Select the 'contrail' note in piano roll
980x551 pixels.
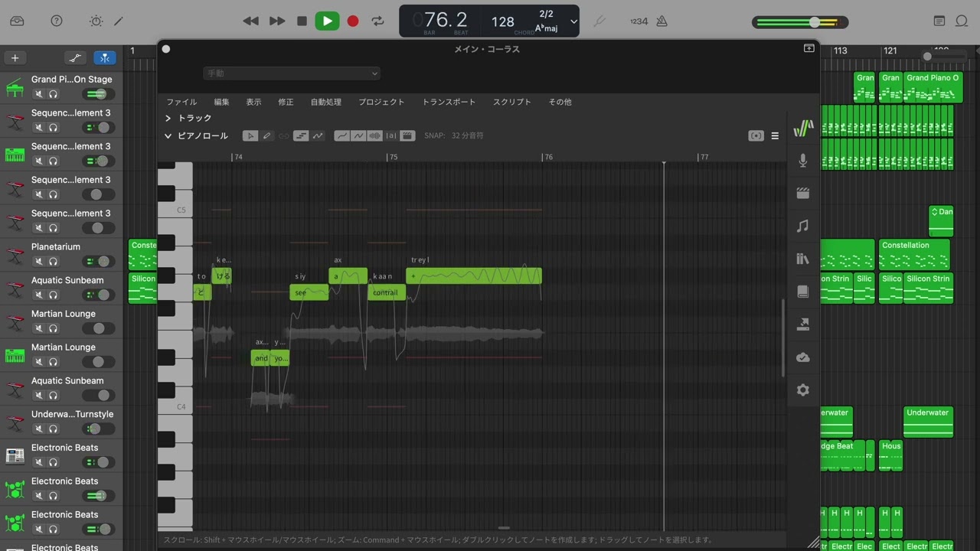[386, 293]
